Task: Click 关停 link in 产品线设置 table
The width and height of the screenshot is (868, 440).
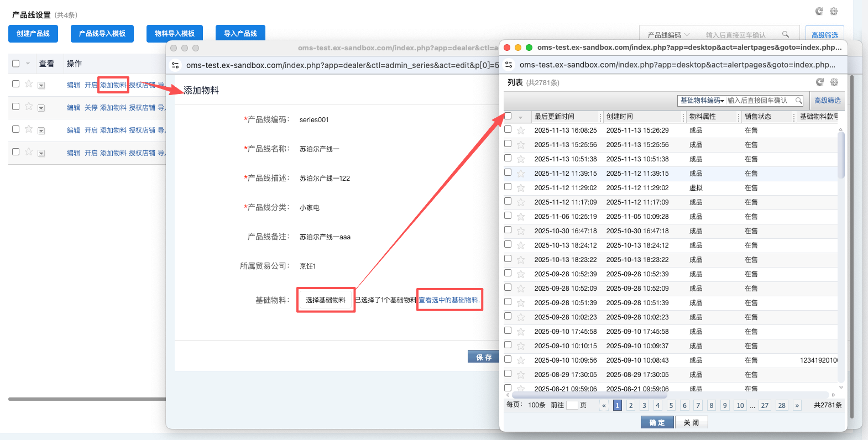Action: click(x=91, y=108)
